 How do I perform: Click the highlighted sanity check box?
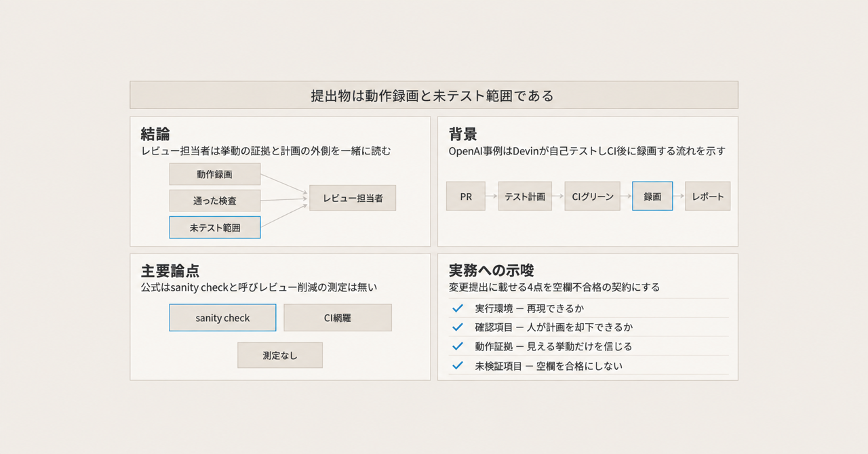(222, 317)
